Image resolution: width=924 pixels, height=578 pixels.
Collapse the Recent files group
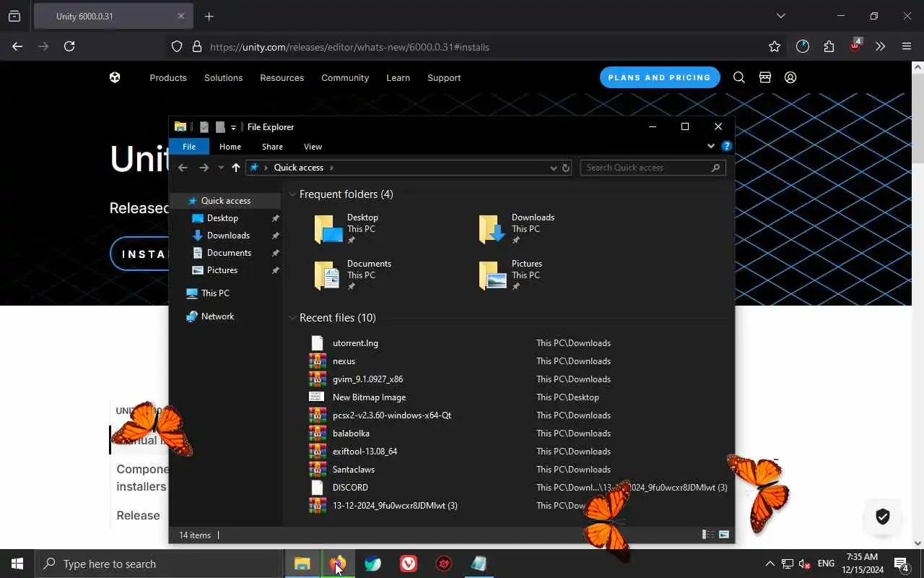point(292,318)
